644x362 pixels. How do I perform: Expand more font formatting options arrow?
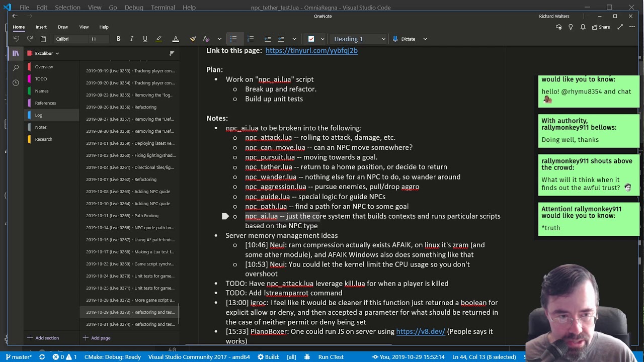pyautogui.click(x=219, y=39)
